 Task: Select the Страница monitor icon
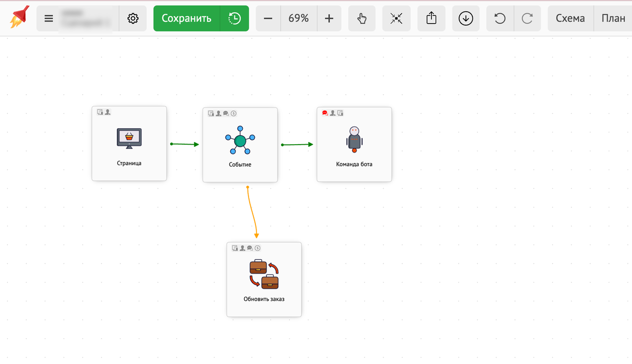click(129, 138)
